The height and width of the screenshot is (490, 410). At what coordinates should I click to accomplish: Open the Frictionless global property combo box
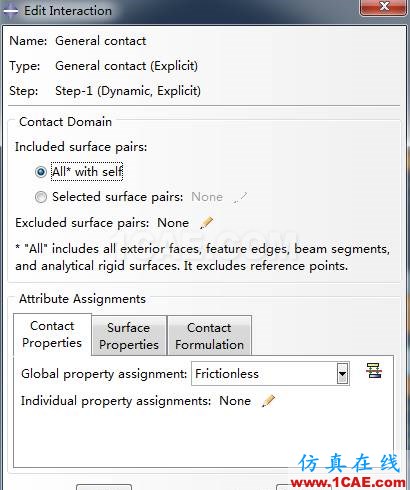pos(270,374)
